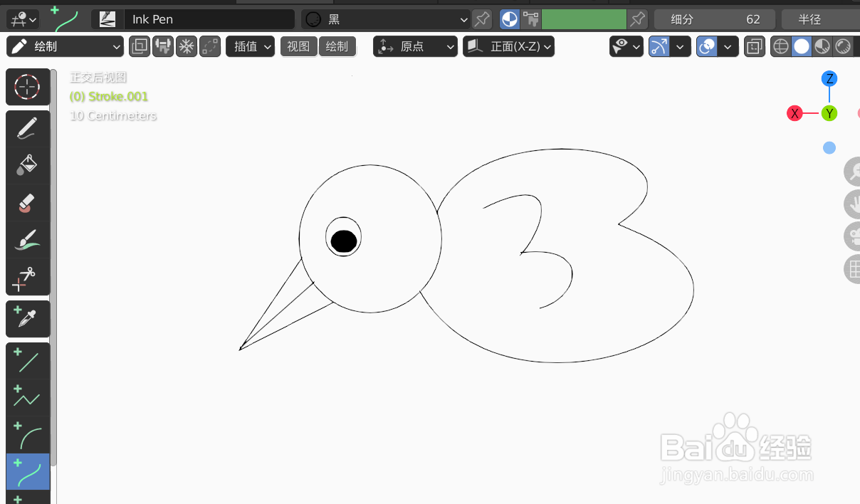Click the left toolbar vertical scrollbar
This screenshot has height=504, width=860.
(x=53, y=267)
